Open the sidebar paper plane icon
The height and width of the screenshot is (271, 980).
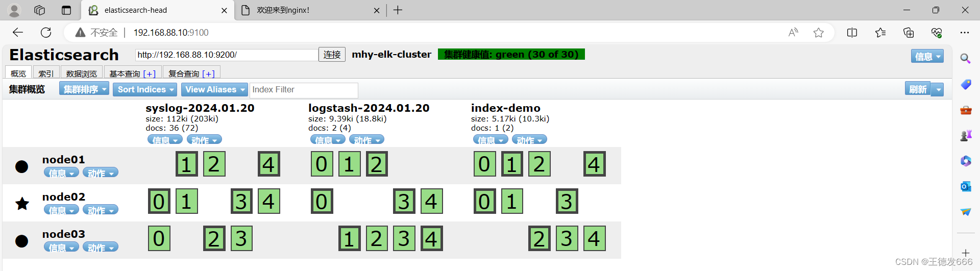tap(966, 212)
